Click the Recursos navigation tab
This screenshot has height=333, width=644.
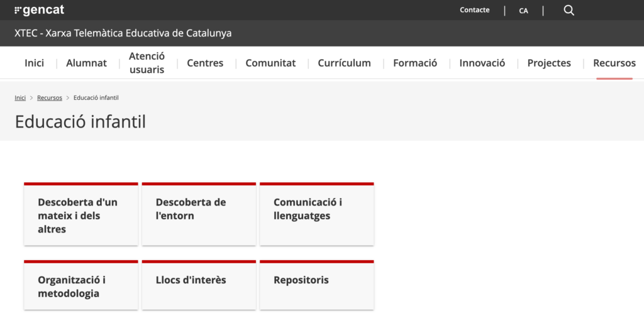[614, 63]
